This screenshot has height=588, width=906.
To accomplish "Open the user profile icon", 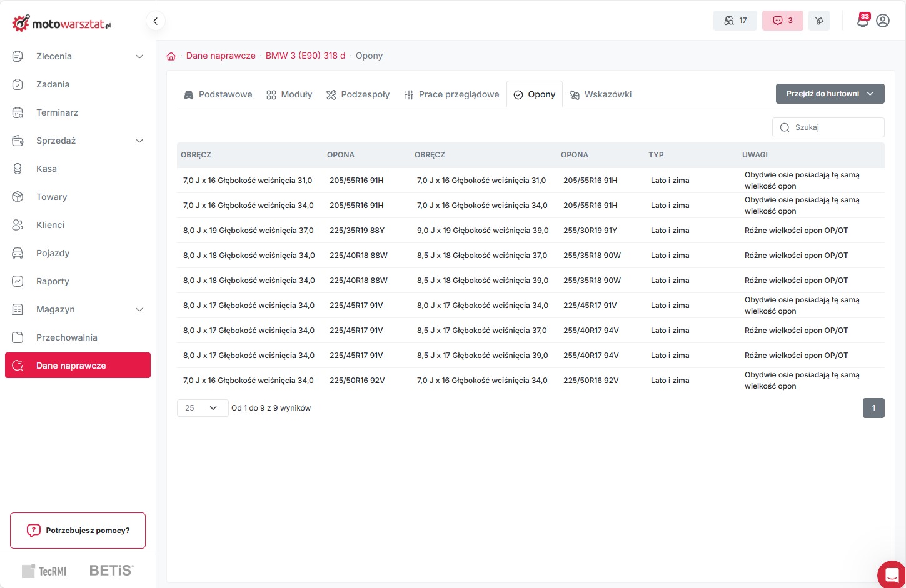I will tap(883, 21).
